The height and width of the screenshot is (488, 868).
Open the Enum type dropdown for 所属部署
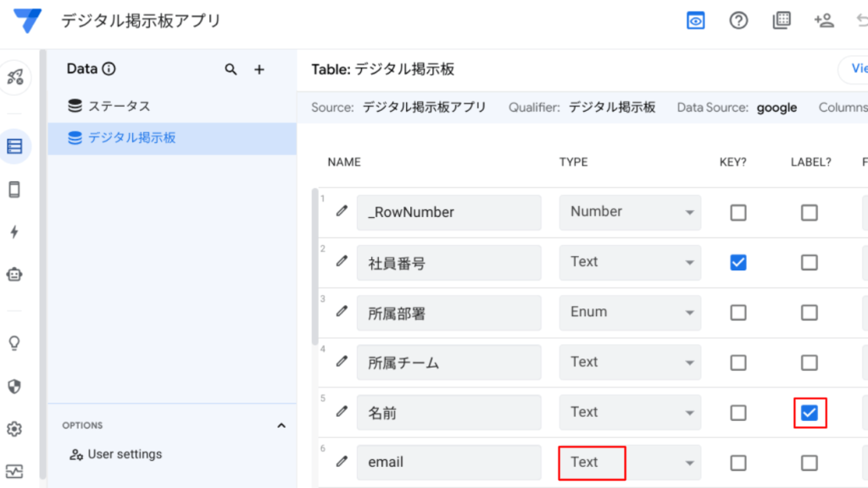click(x=630, y=313)
